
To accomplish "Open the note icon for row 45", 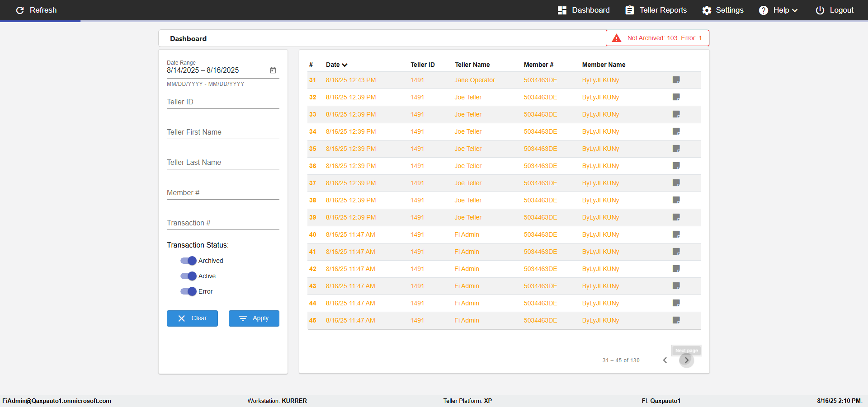I will point(676,320).
